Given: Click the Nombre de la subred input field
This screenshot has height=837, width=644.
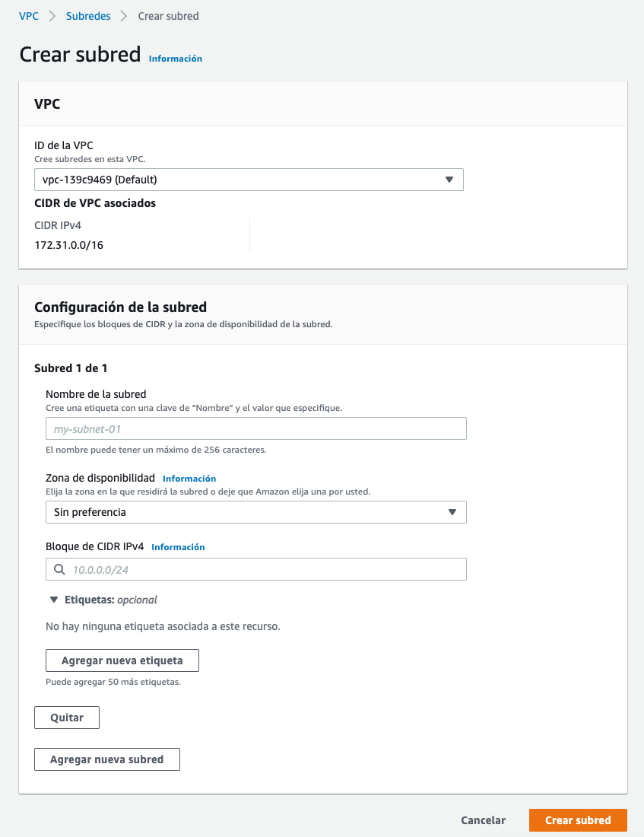Looking at the screenshot, I should click(256, 428).
